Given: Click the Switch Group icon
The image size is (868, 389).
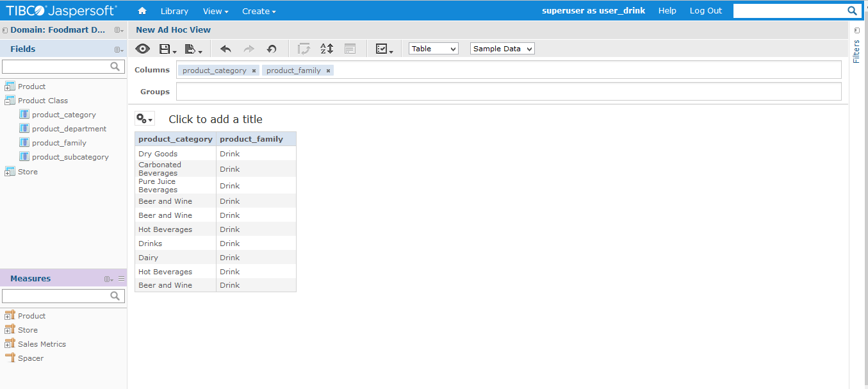Looking at the screenshot, I should 304,49.
